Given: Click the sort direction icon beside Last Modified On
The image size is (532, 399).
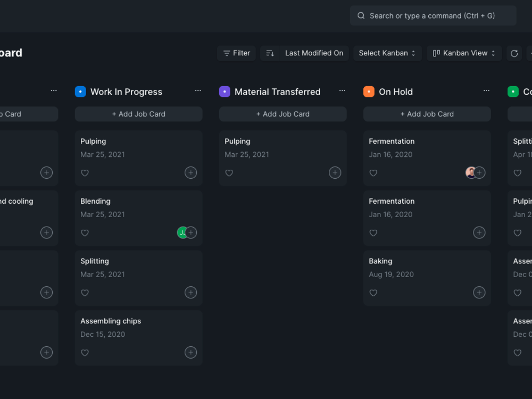Looking at the screenshot, I should click(270, 53).
